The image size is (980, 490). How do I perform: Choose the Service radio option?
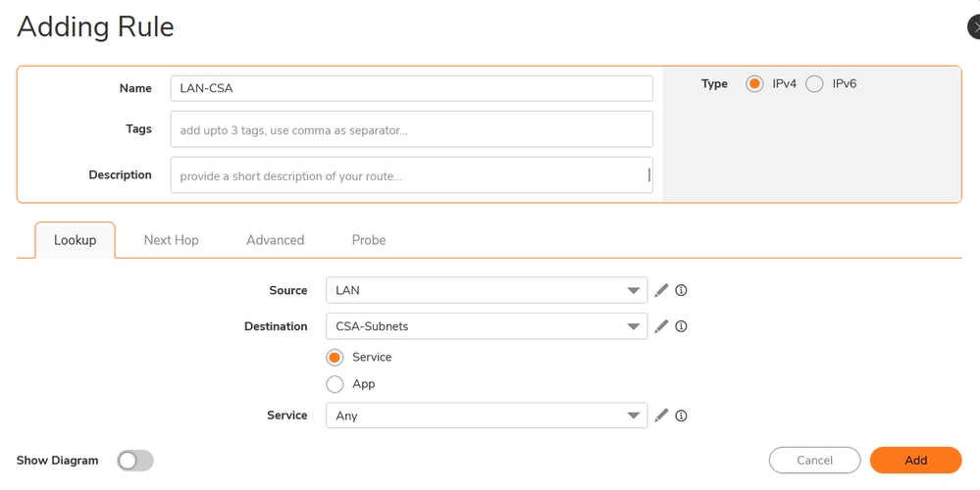[335, 358]
